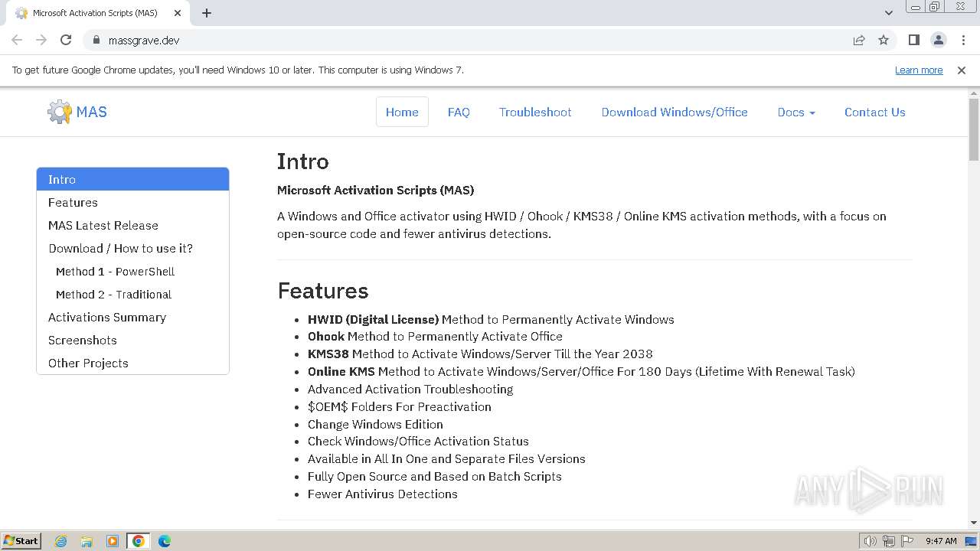
Task: Dismiss the Chrome update notification bar
Action: [x=962, y=70]
